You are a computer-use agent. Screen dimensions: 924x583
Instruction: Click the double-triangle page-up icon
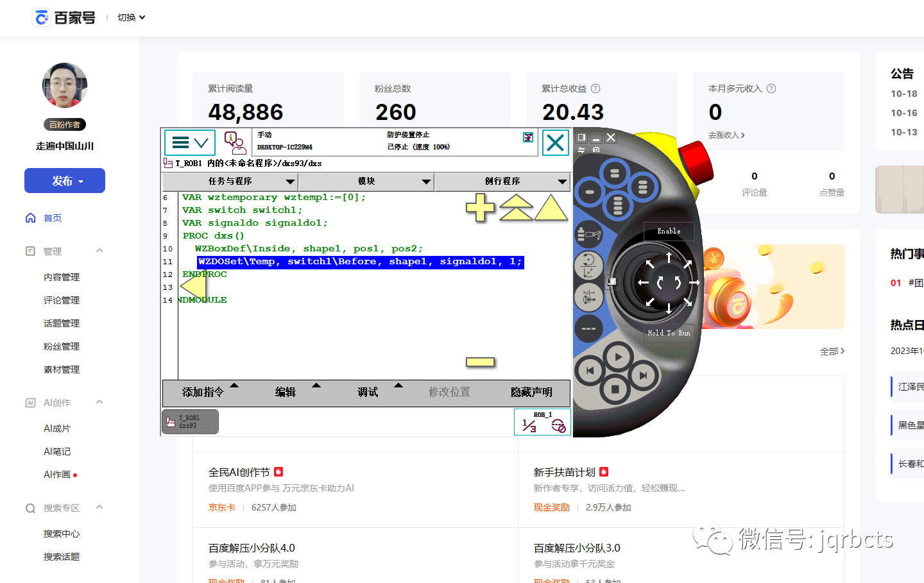(x=516, y=208)
